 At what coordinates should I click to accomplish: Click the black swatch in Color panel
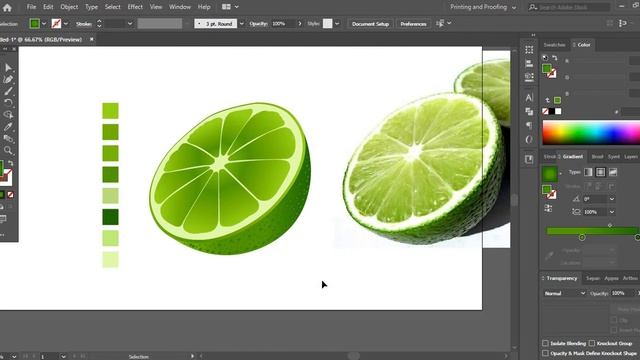tap(552, 111)
